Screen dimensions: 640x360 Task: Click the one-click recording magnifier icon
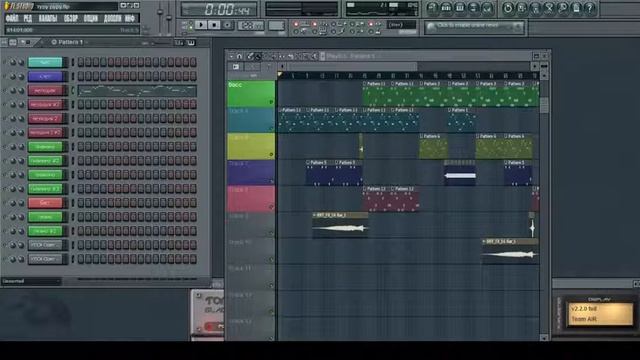click(562, 8)
